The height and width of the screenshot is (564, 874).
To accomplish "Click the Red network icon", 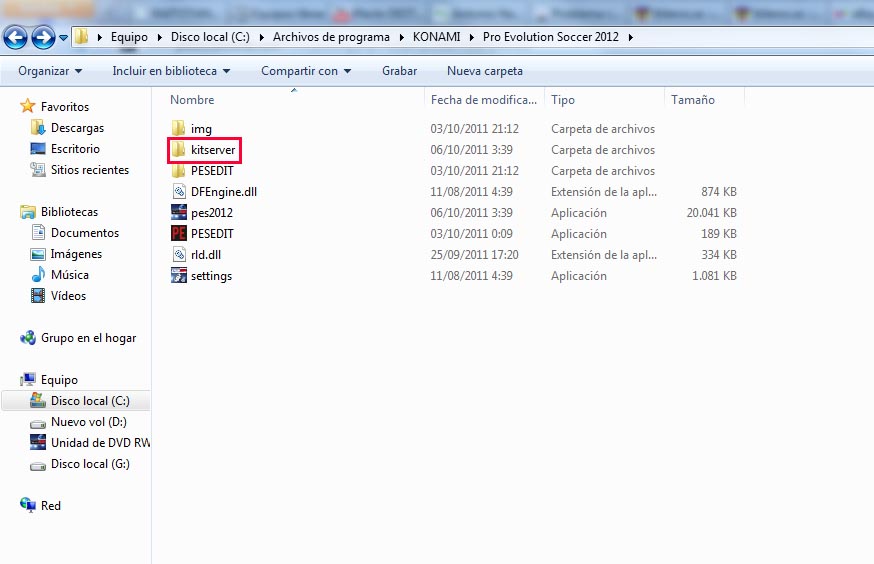I will click(x=27, y=505).
